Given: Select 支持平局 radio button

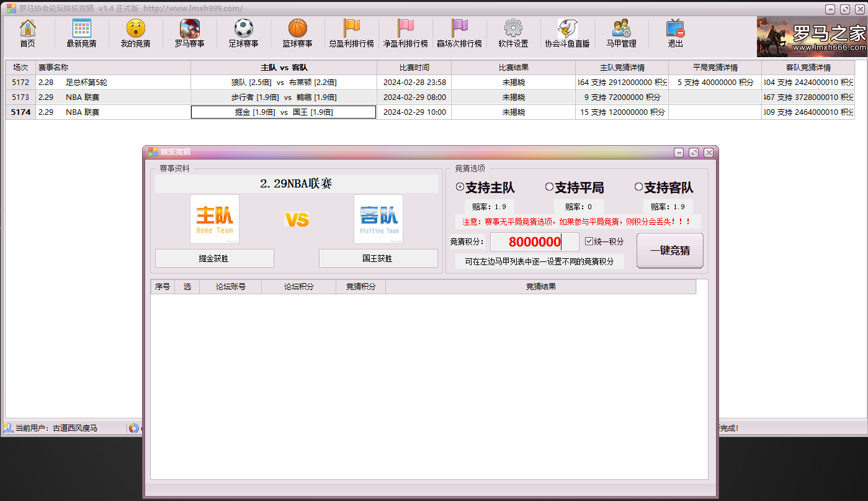Looking at the screenshot, I should point(549,187).
